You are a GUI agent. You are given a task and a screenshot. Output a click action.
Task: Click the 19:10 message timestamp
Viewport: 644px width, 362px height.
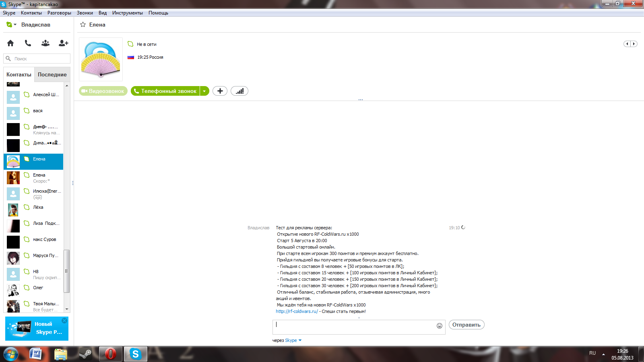coord(454,228)
